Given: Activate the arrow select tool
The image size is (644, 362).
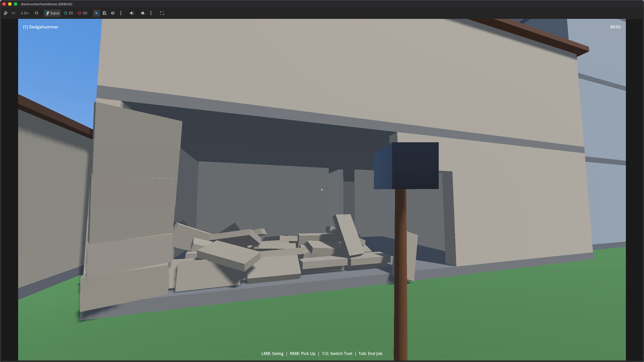Looking at the screenshot, I should click(x=97, y=13).
